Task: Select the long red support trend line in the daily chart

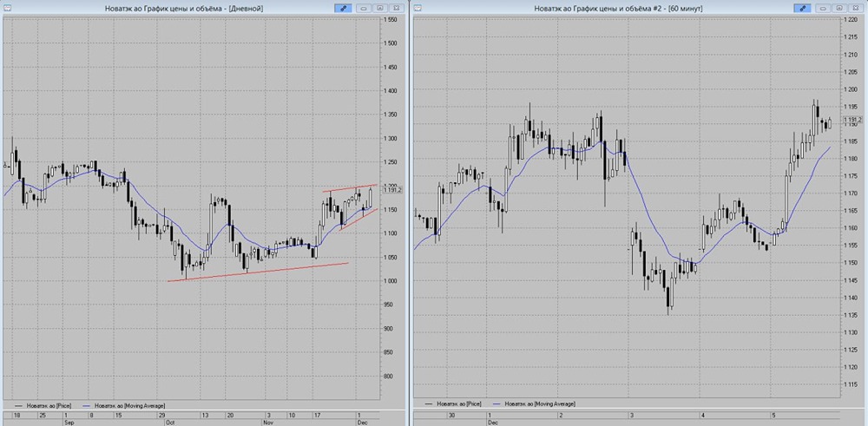Action: pos(258,272)
